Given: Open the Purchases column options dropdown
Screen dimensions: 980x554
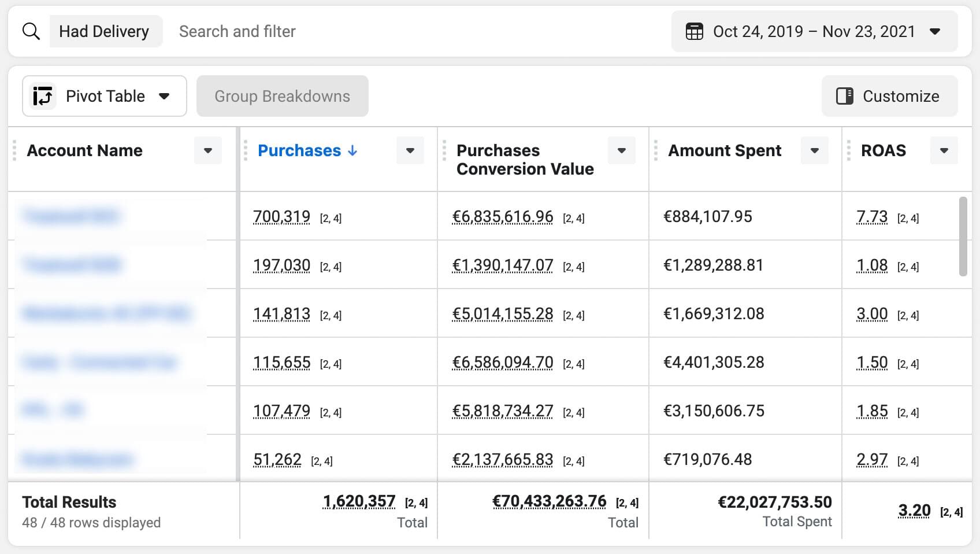Looking at the screenshot, I should coord(410,150).
